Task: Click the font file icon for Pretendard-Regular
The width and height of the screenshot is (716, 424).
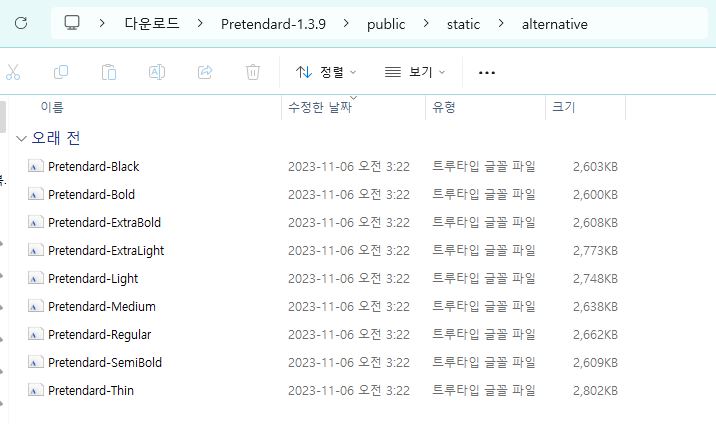Action: (x=36, y=334)
